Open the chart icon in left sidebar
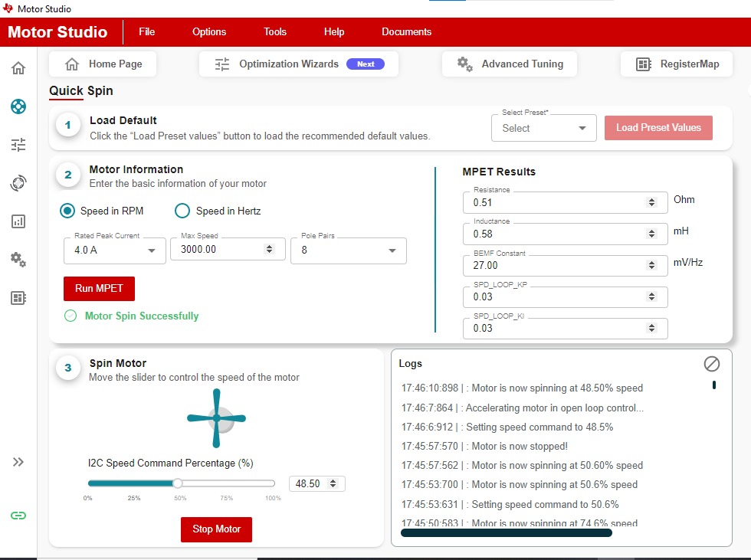The height and width of the screenshot is (560, 751). coord(18,221)
